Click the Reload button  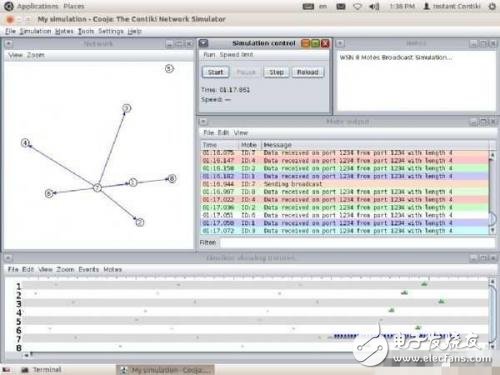click(308, 72)
